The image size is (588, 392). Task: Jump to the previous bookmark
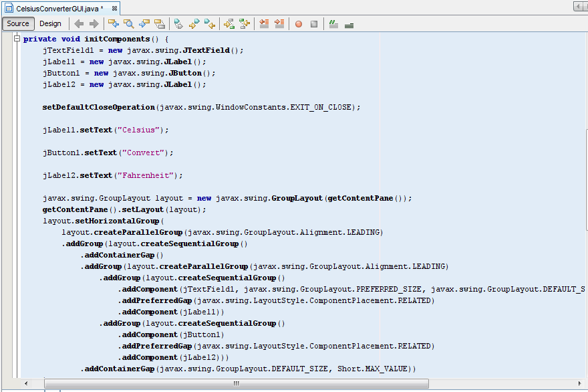[x=208, y=24]
